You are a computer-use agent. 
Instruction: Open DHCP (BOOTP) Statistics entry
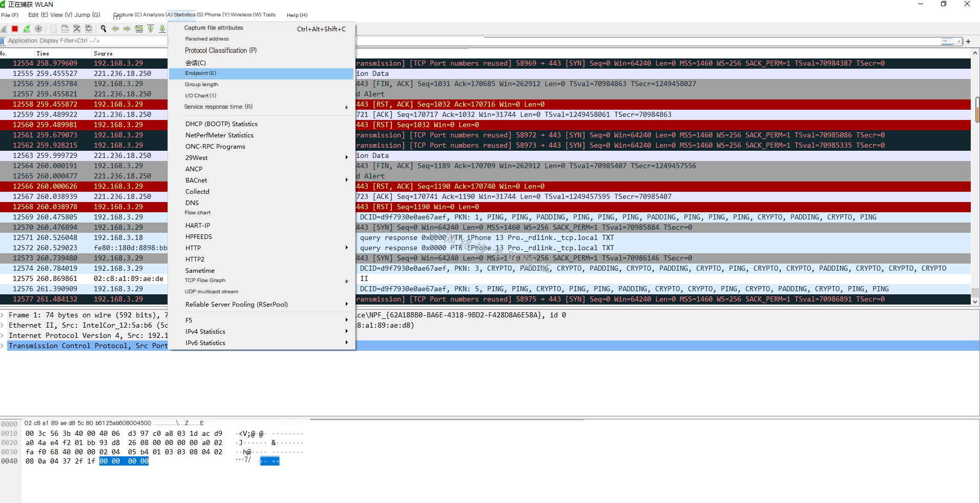pyautogui.click(x=262, y=124)
